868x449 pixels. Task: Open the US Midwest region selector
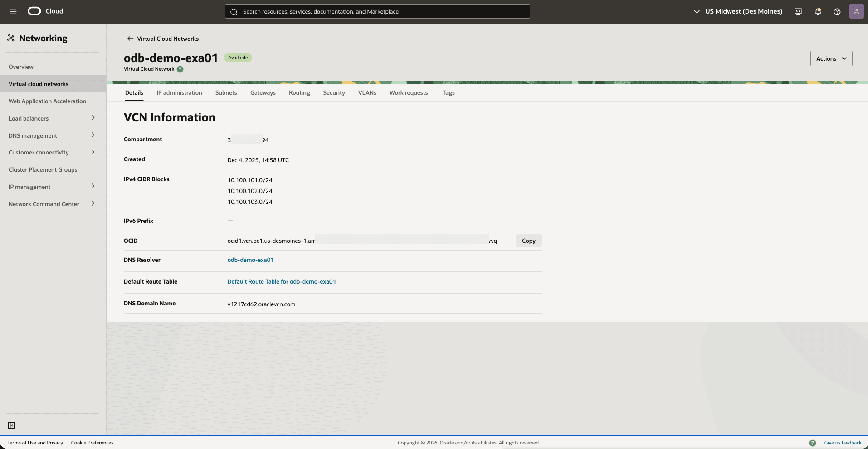[x=743, y=11]
